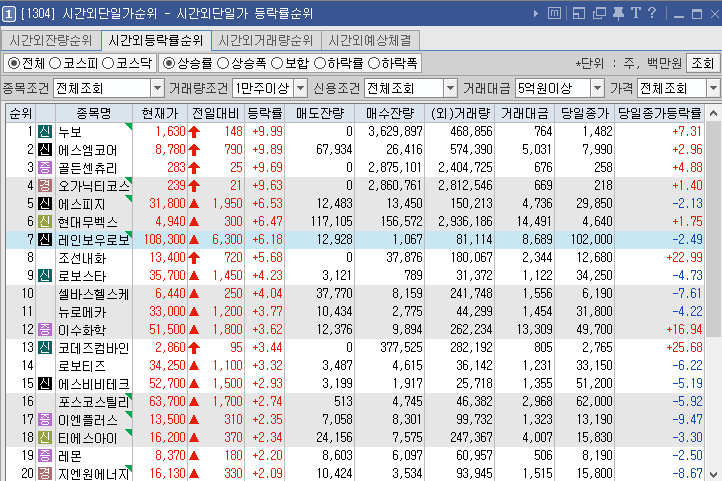Click the 108,300 price of 레인보우로보
722x481 pixels.
click(165, 239)
